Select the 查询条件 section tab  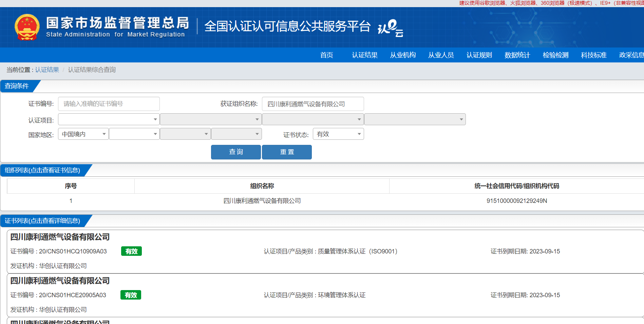point(17,86)
